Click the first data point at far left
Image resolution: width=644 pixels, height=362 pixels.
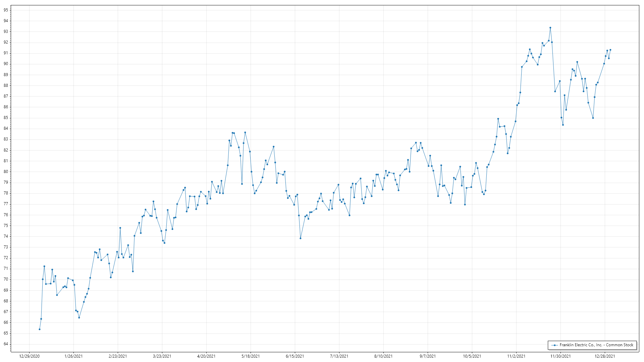pyautogui.click(x=40, y=329)
